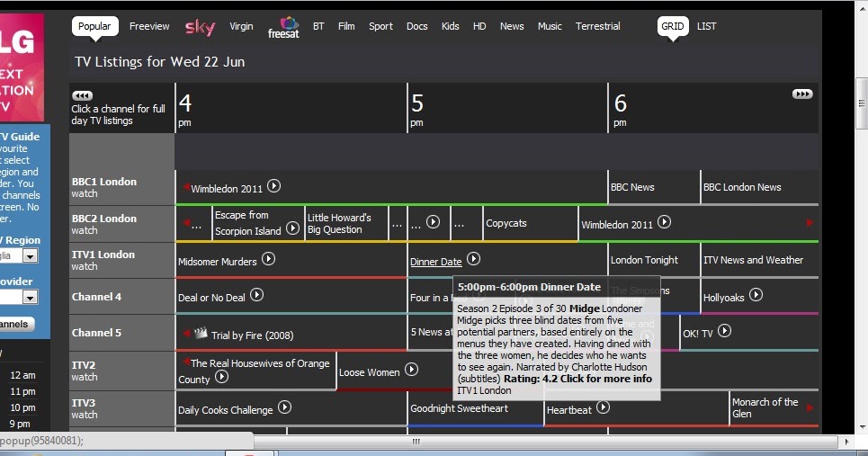Open Little Howard's Big Question listing
Viewport: 868px width, 456px height.
(x=339, y=224)
